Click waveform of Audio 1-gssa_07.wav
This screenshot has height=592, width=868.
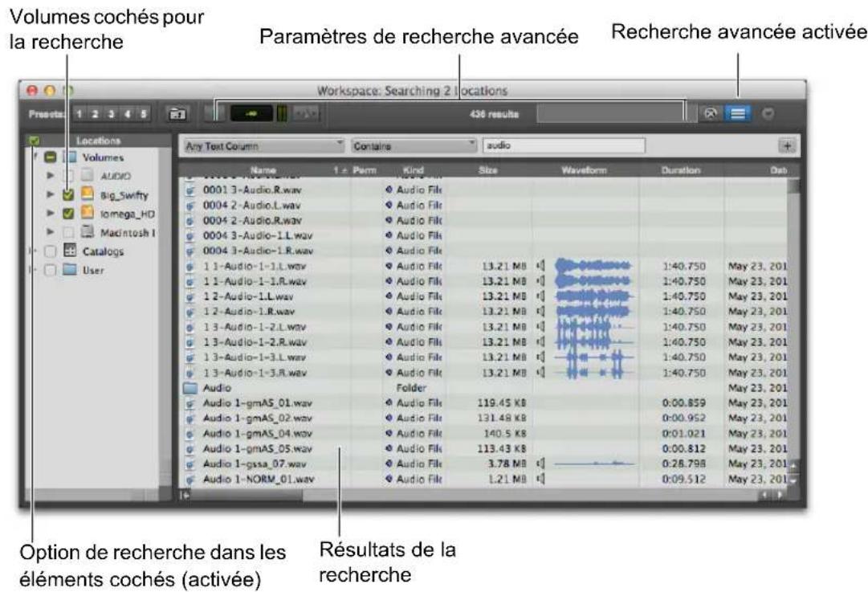click(593, 464)
